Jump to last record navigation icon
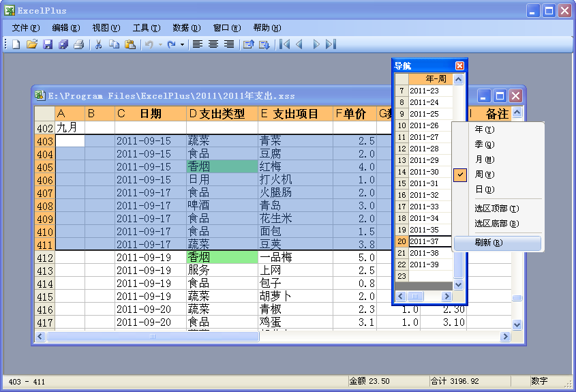576x392 pixels. tap(331, 44)
